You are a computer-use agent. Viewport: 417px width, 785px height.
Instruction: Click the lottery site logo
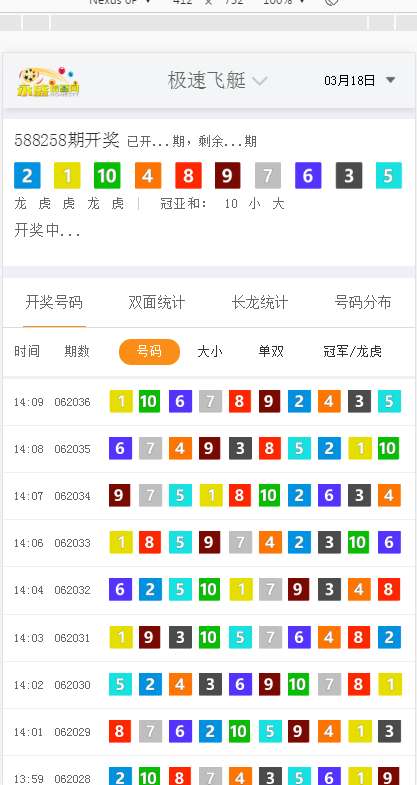pyautogui.click(x=49, y=81)
